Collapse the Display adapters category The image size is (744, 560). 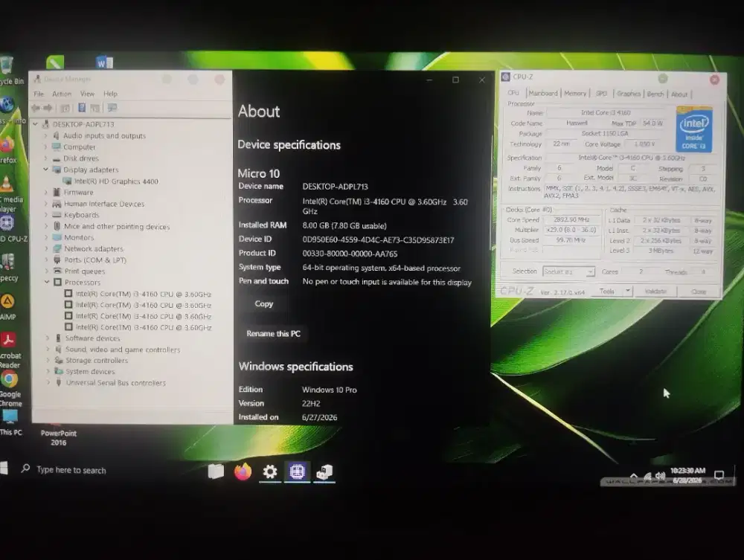click(x=46, y=170)
